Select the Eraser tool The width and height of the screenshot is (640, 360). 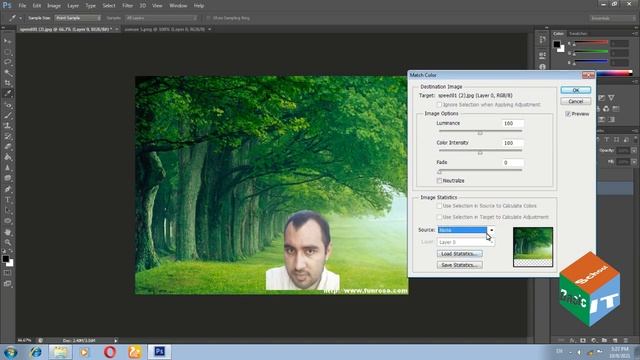tap(8, 147)
